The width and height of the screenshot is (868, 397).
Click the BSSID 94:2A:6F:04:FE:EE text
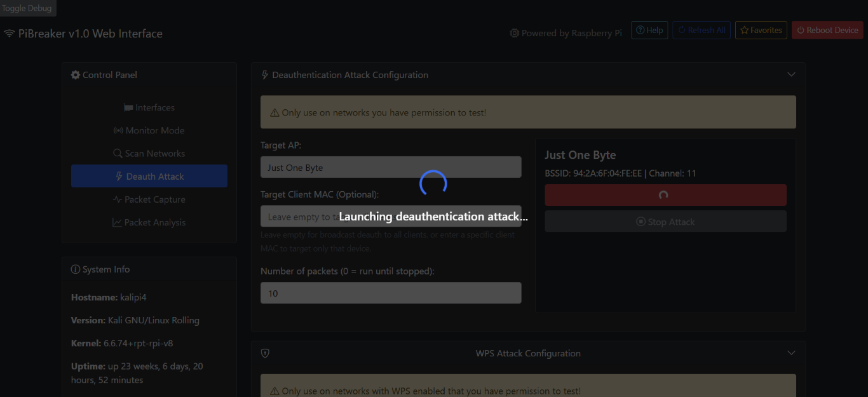pos(593,173)
